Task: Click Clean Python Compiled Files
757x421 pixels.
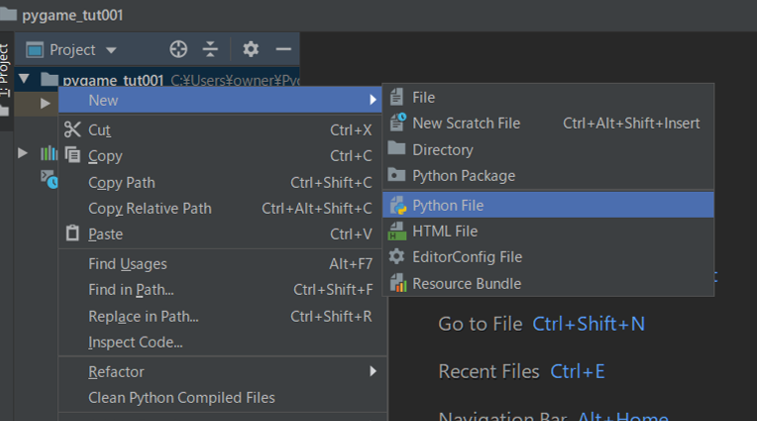Action: (181, 397)
